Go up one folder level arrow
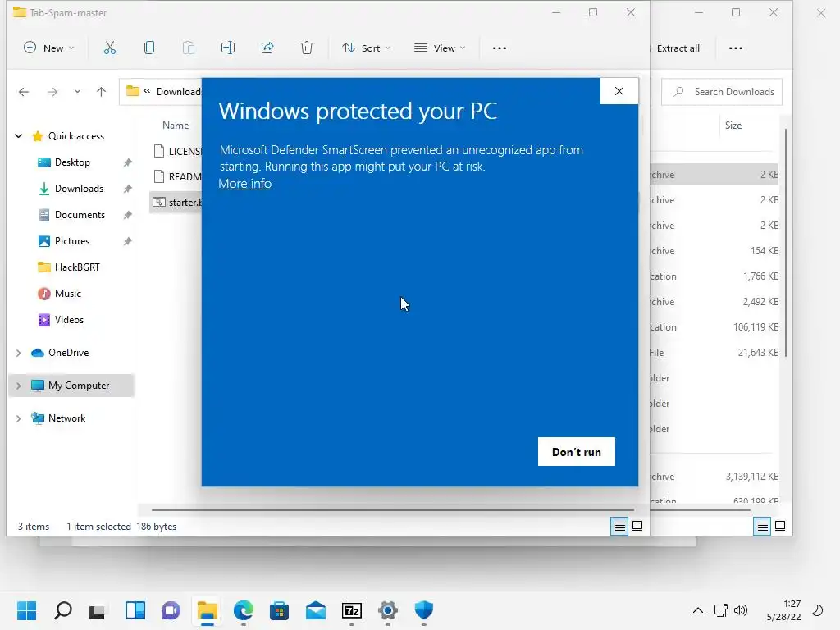840x630 pixels. 101,92
